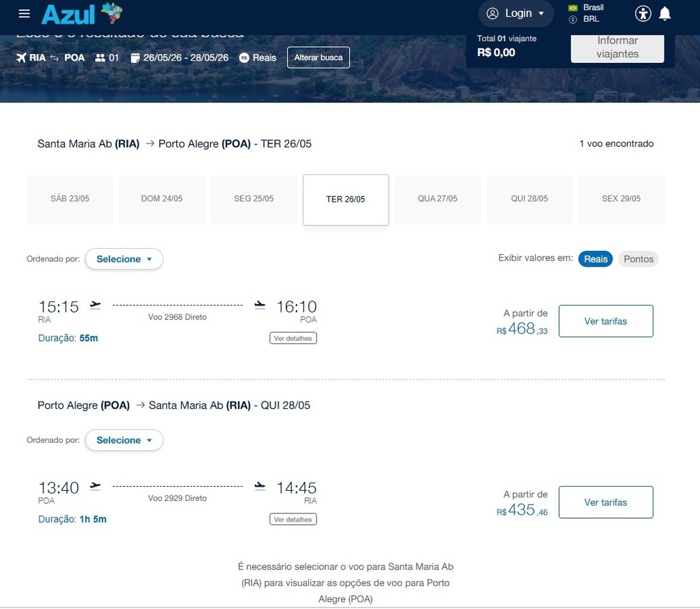The image size is (700, 609).
Task: Open the notifications bell icon
Action: tap(664, 14)
